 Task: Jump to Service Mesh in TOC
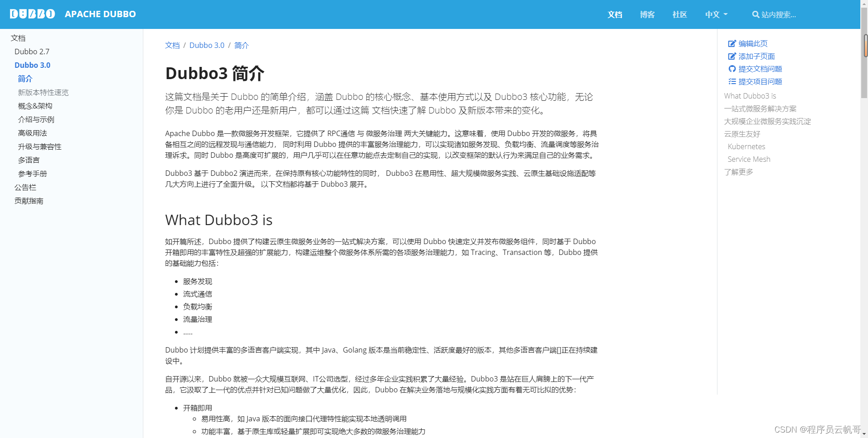(749, 159)
